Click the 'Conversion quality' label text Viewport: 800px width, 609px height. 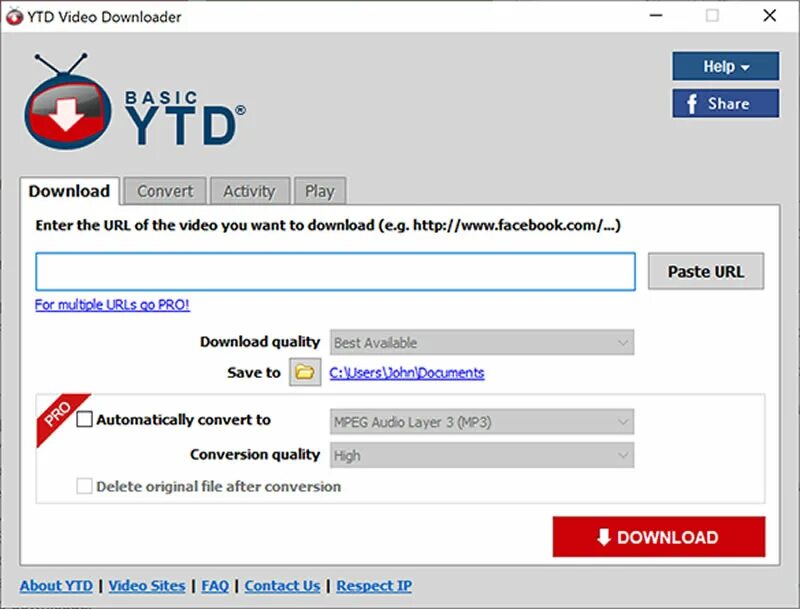pyautogui.click(x=255, y=454)
